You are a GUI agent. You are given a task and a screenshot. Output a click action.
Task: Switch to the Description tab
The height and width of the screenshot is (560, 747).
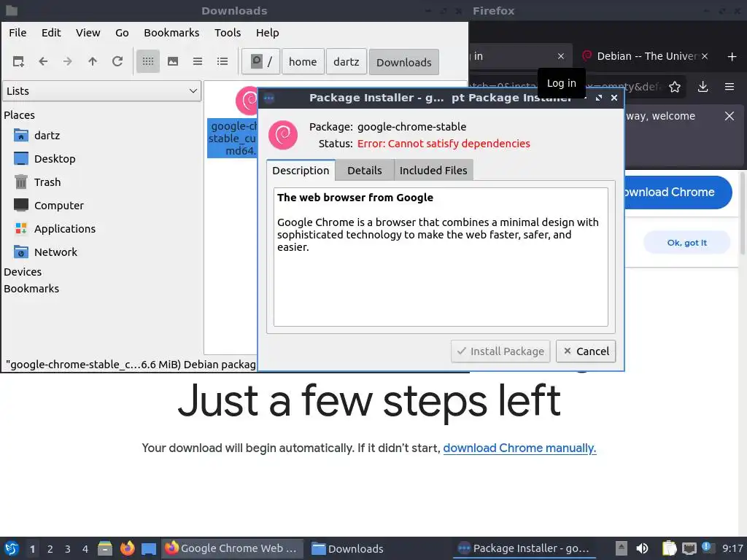tap(301, 171)
